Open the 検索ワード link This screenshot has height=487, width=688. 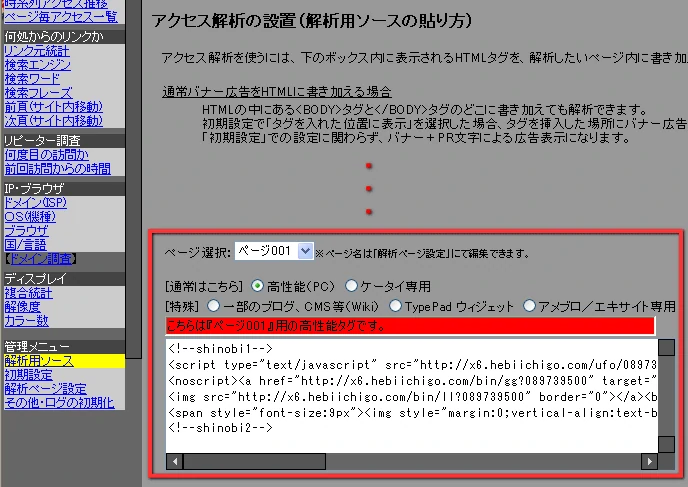click(x=32, y=79)
